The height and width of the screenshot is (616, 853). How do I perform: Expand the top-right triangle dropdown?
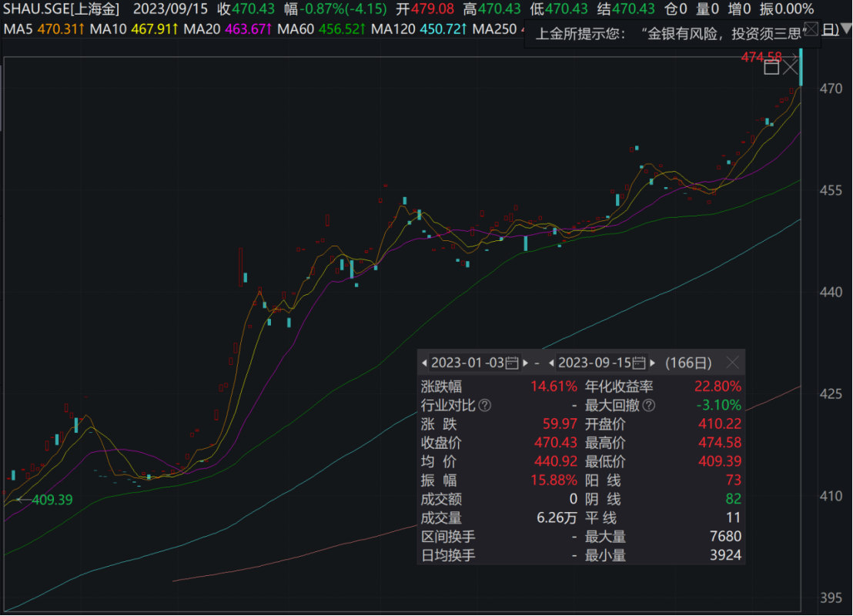click(845, 30)
